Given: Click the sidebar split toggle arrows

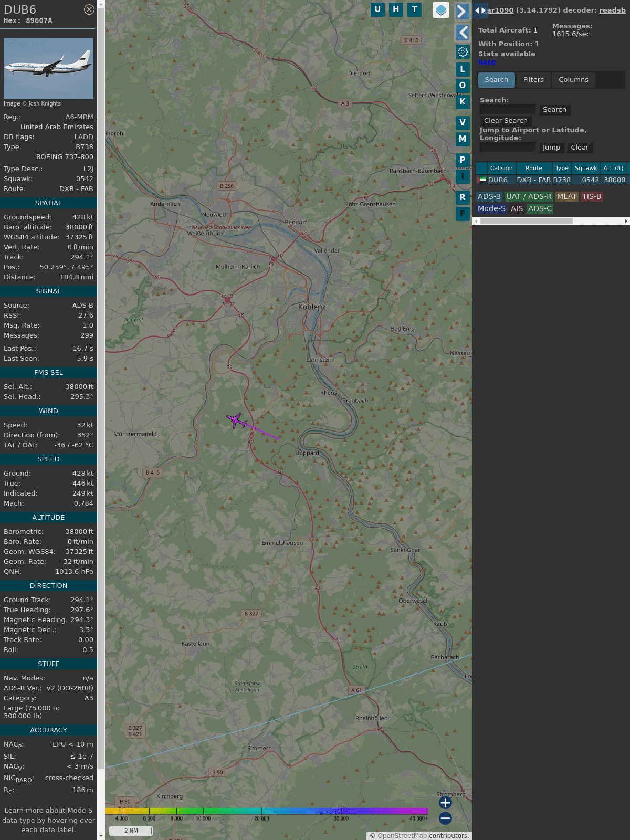Looking at the screenshot, I should [x=480, y=10].
